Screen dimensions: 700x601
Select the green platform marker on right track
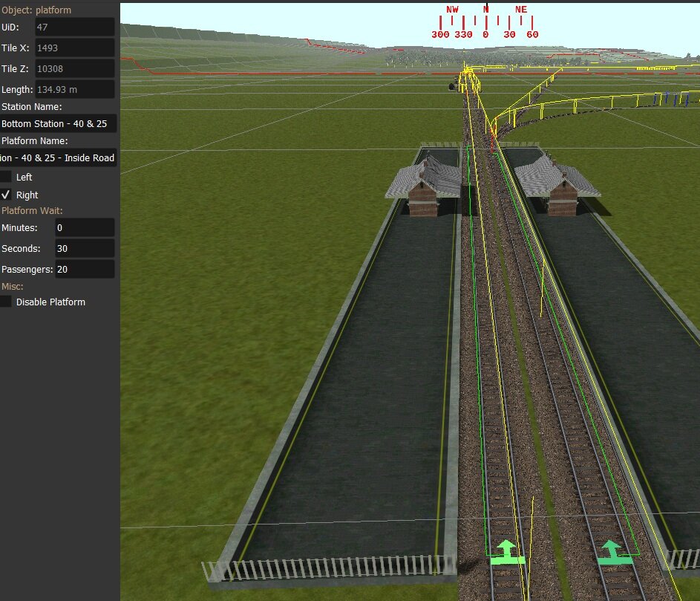point(611,553)
